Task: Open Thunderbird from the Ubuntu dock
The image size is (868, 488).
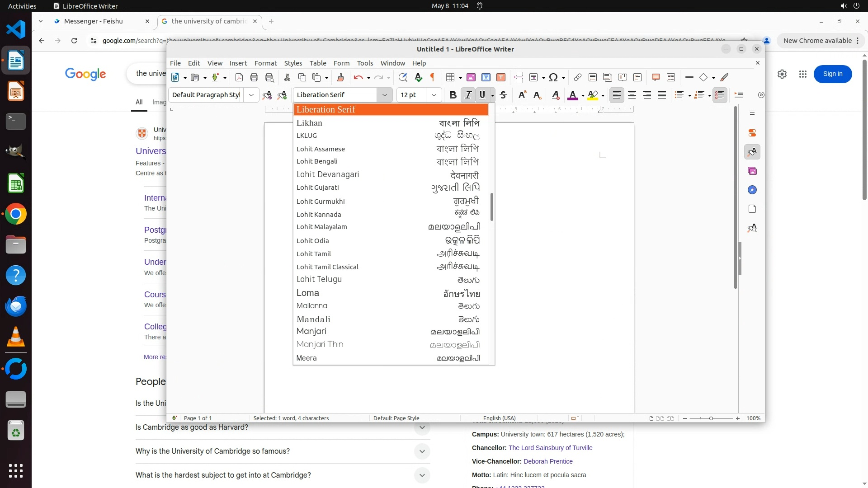Action: pos(16,306)
